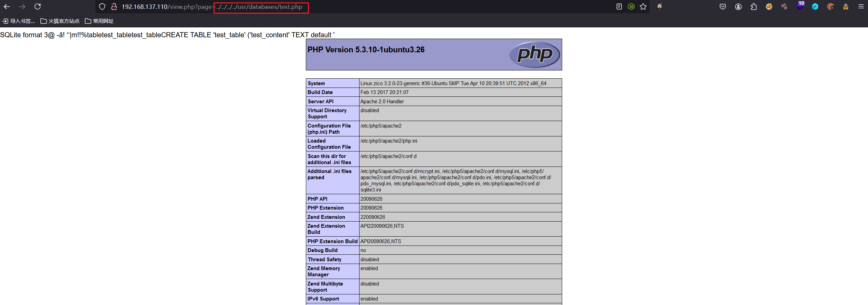Viewport: 868px width, 305px height.
Task: Click the Loaded Configuration File label
Action: pos(333,144)
